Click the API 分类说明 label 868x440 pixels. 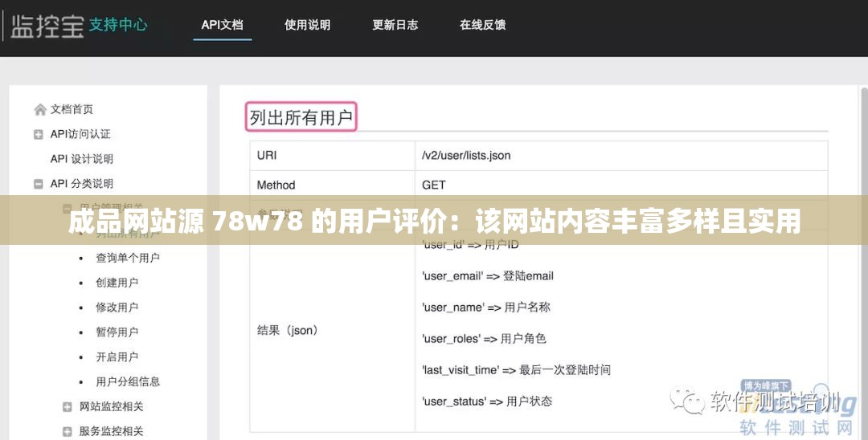(x=82, y=184)
